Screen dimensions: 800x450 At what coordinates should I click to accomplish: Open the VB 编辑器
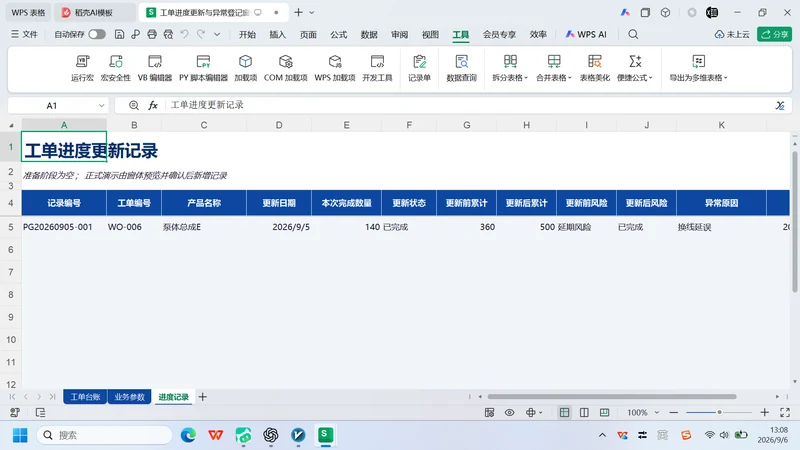(155, 68)
